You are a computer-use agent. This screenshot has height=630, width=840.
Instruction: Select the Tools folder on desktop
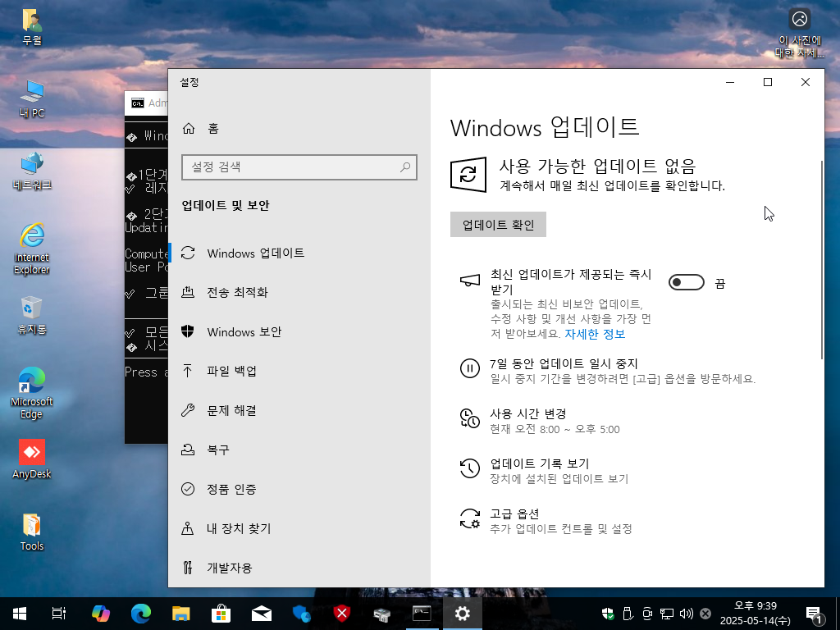coord(32,532)
